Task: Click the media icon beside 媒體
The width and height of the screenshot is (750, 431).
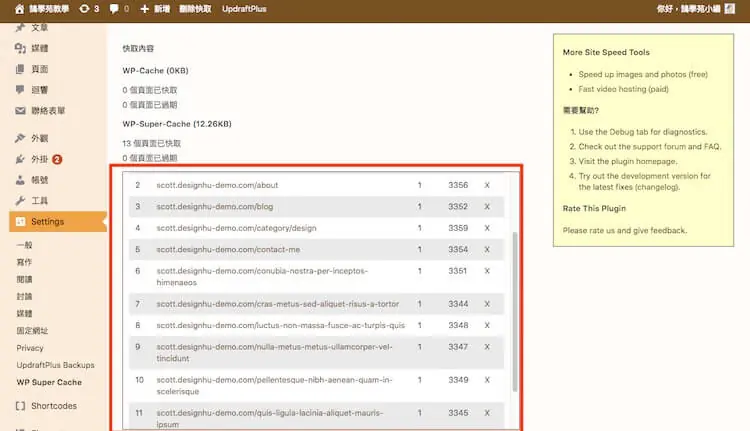Action: point(20,48)
